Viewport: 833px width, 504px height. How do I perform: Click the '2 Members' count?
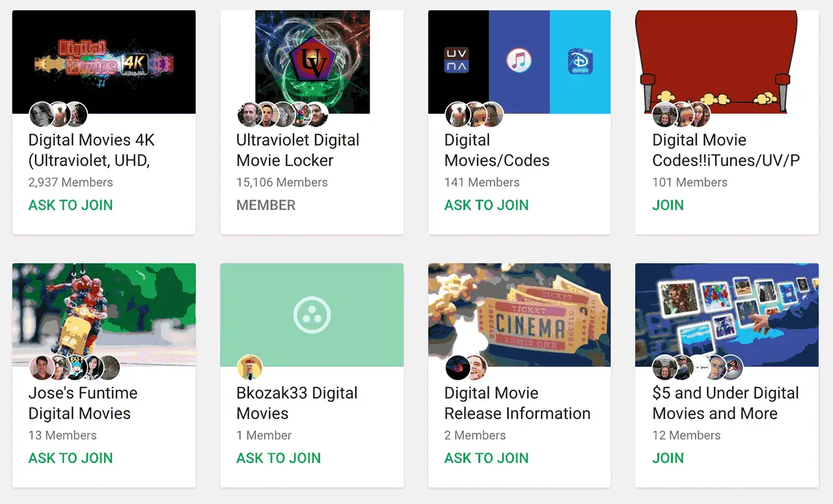[x=475, y=436]
